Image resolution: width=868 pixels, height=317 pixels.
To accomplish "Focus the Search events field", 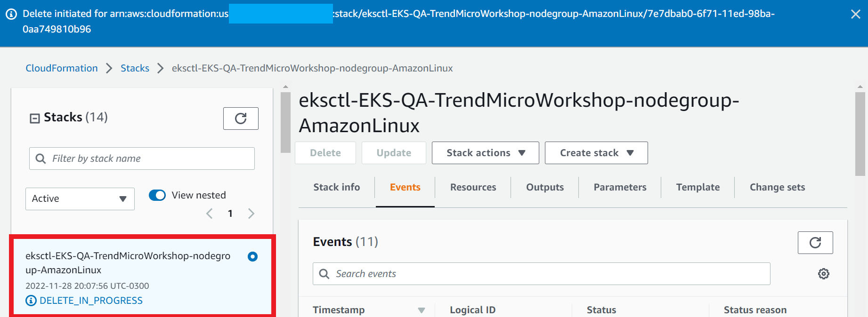I will 542,274.
